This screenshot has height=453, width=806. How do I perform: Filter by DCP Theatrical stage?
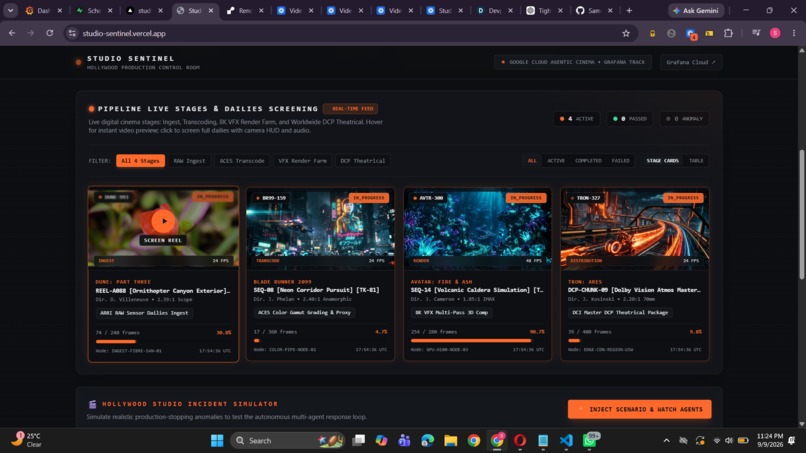[362, 161]
